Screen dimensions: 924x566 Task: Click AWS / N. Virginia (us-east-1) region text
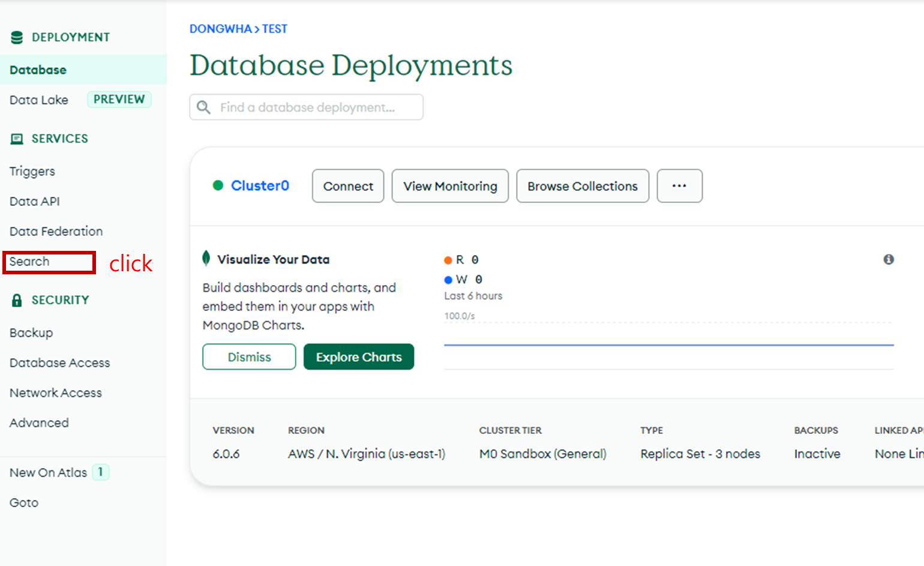367,454
